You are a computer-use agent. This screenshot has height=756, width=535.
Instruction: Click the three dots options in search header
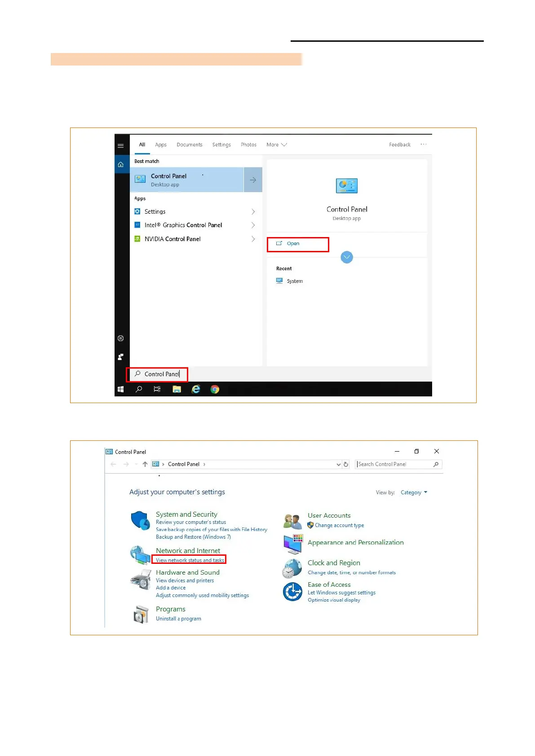423,145
